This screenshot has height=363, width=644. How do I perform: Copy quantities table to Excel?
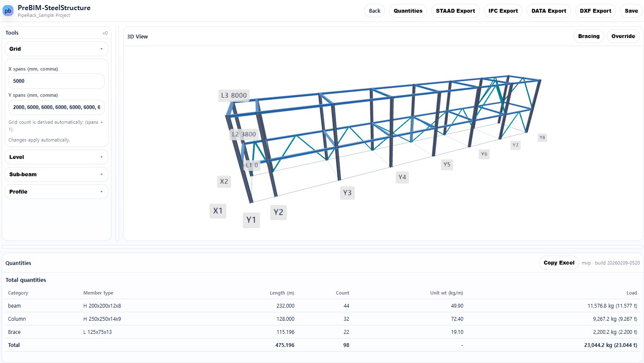[x=558, y=262]
